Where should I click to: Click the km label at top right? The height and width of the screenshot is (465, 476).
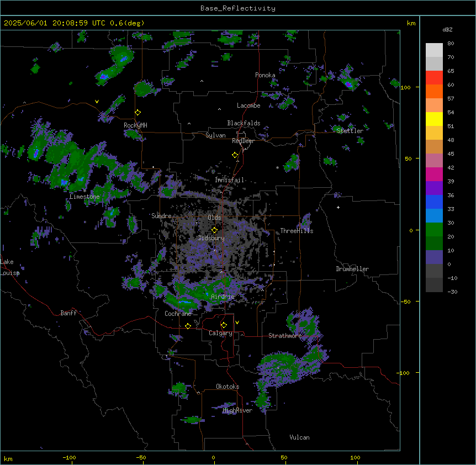(411, 23)
